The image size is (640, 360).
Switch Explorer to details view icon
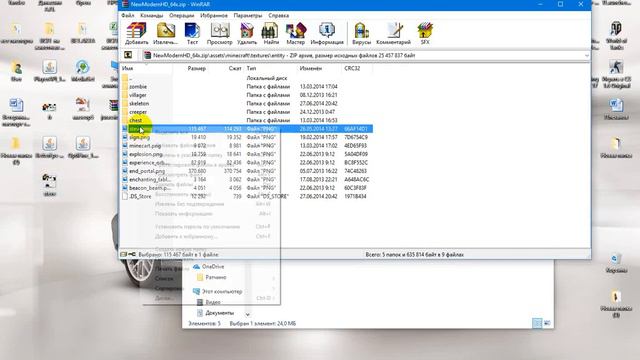pos(537,323)
